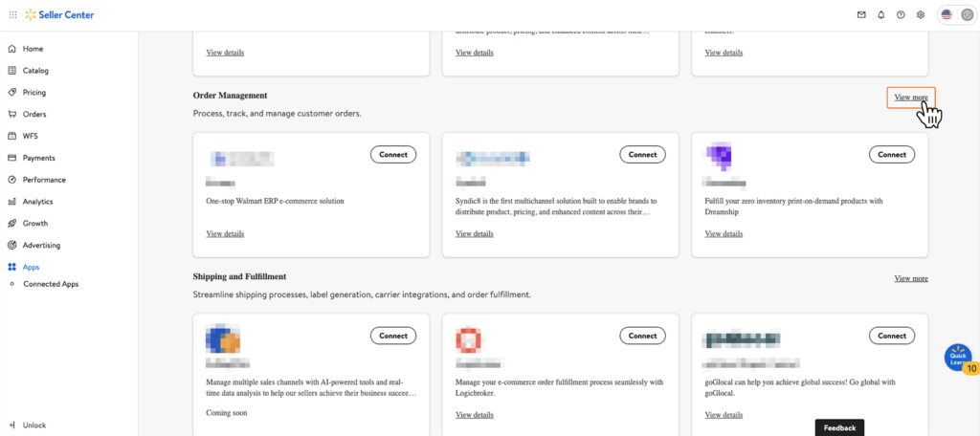The width and height of the screenshot is (980, 436).
Task: Connect the Syndic8 multichannel app
Action: point(642,154)
